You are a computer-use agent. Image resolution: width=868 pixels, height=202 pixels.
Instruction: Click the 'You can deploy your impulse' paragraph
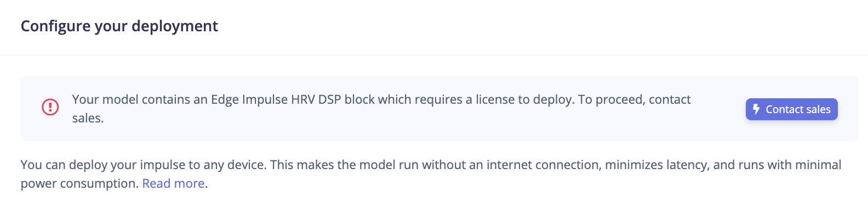(x=431, y=174)
